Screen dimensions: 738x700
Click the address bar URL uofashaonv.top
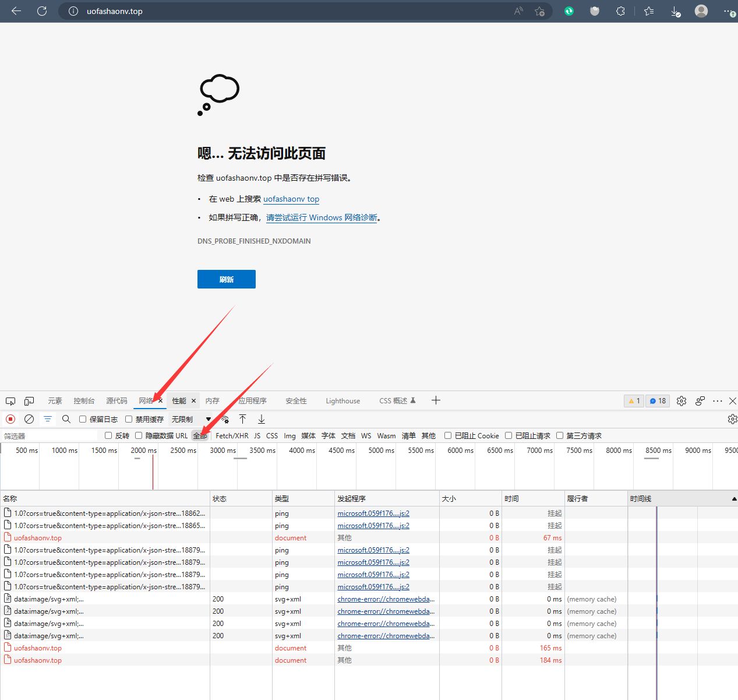tap(115, 11)
